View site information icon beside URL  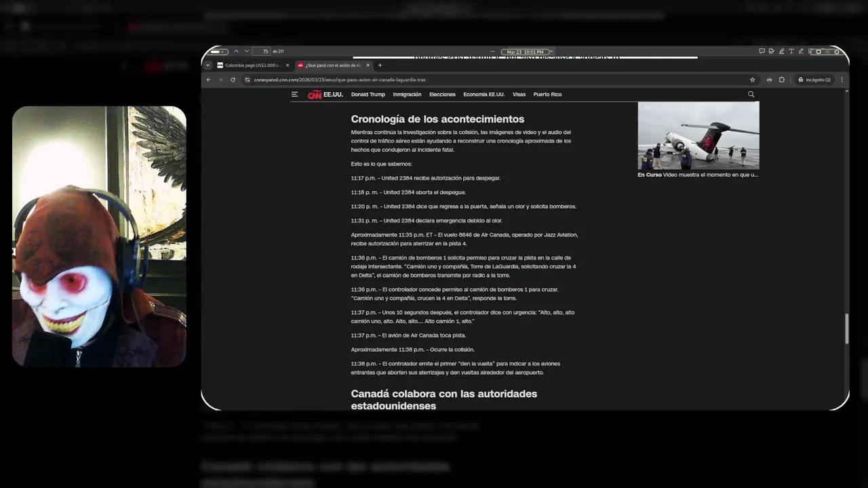coord(248,79)
